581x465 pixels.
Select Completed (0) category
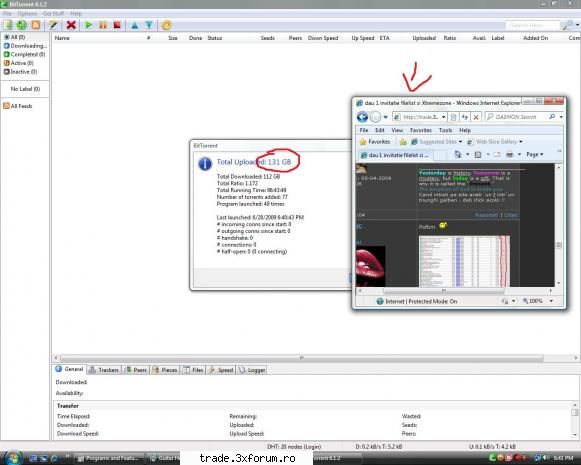click(x=24, y=54)
